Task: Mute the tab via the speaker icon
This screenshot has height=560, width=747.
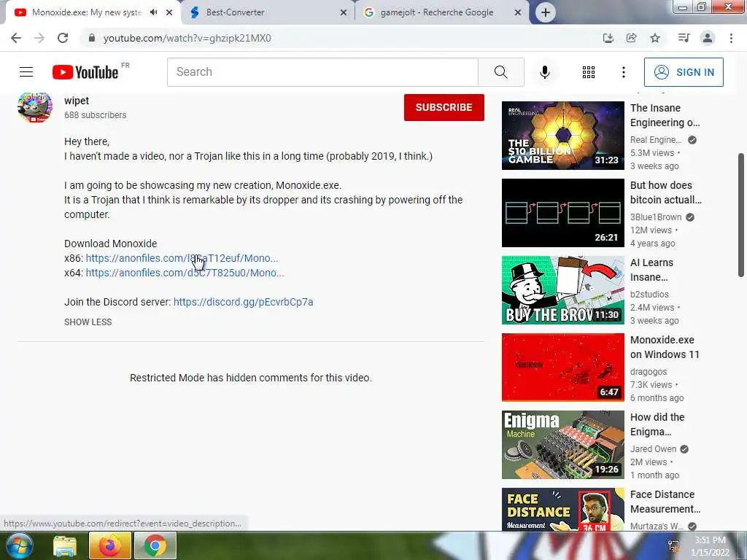Action: click(153, 12)
